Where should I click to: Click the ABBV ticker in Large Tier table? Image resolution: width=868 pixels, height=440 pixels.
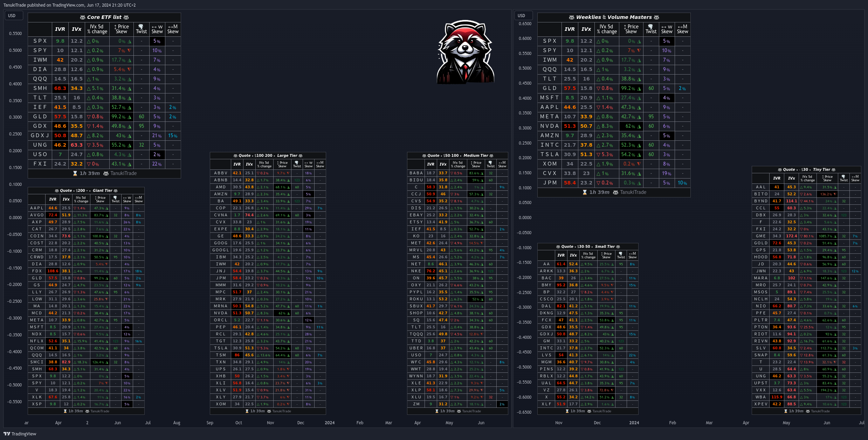tap(221, 173)
